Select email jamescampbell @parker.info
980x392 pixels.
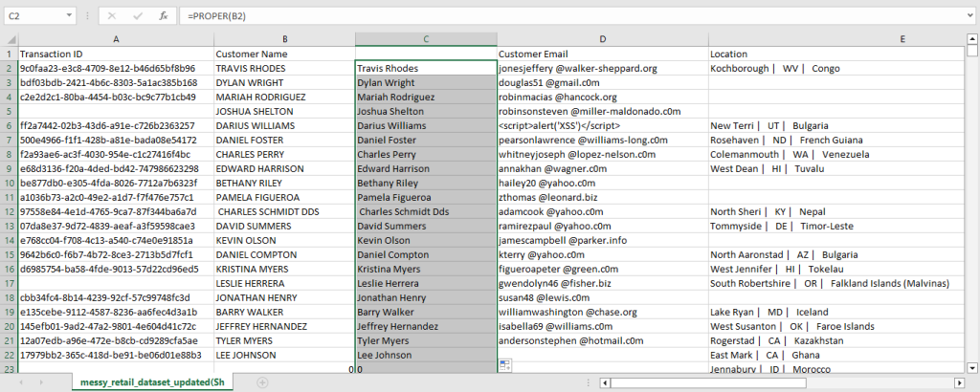[x=603, y=240]
